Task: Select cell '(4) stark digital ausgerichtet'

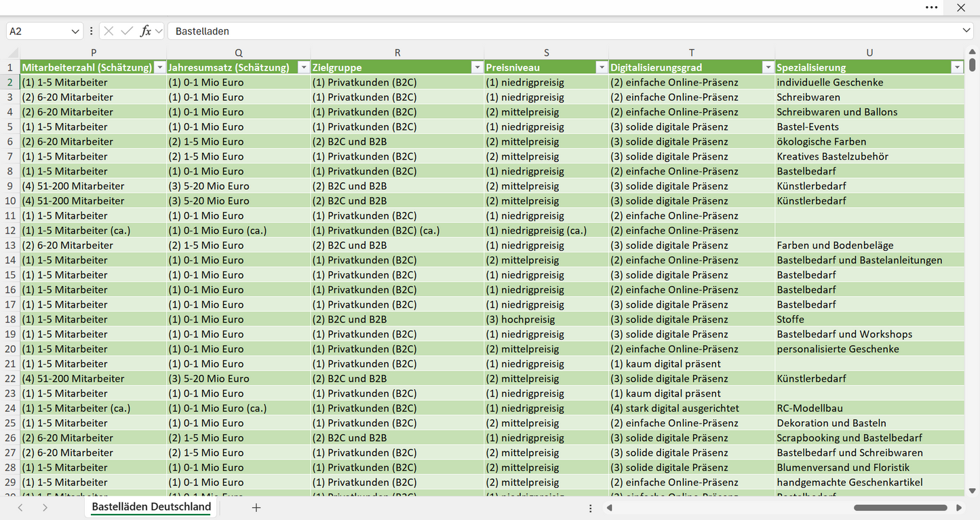Action: [692, 408]
